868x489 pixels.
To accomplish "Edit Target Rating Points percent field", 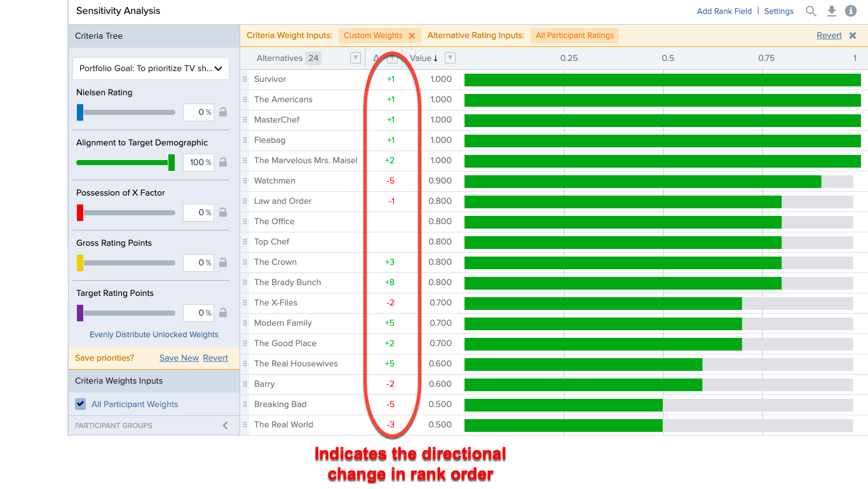I will (x=198, y=312).
